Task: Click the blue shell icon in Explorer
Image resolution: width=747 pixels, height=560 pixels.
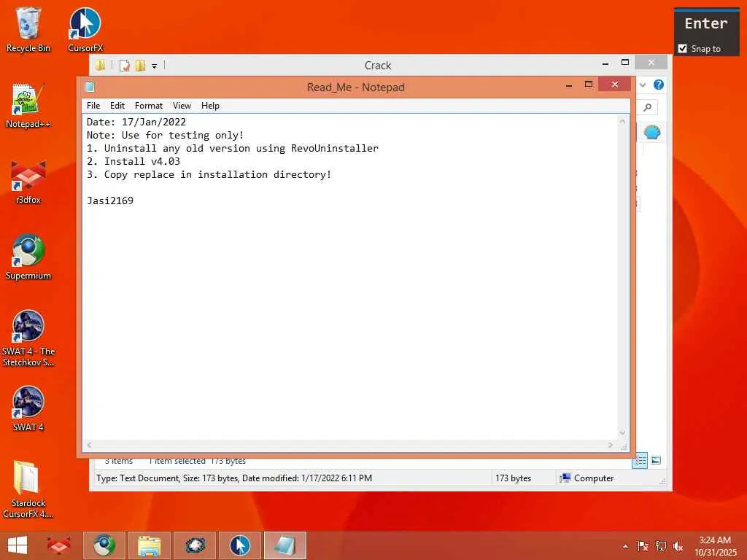Action: 651,132
